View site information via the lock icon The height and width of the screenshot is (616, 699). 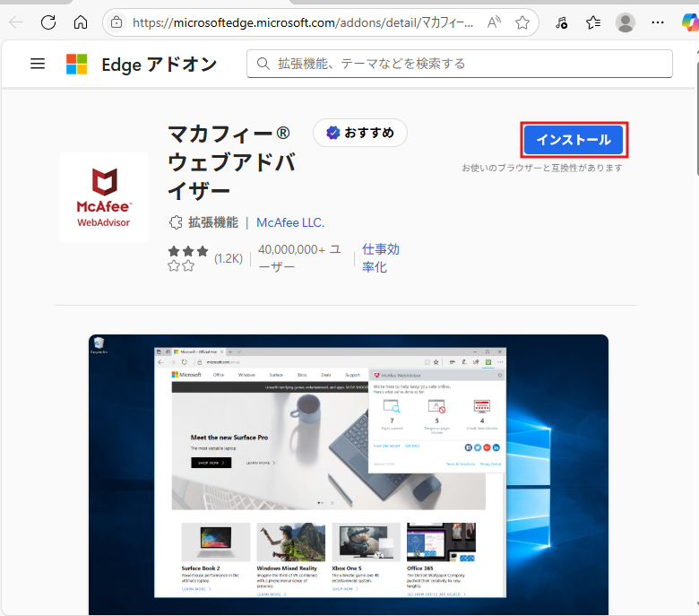pyautogui.click(x=116, y=22)
